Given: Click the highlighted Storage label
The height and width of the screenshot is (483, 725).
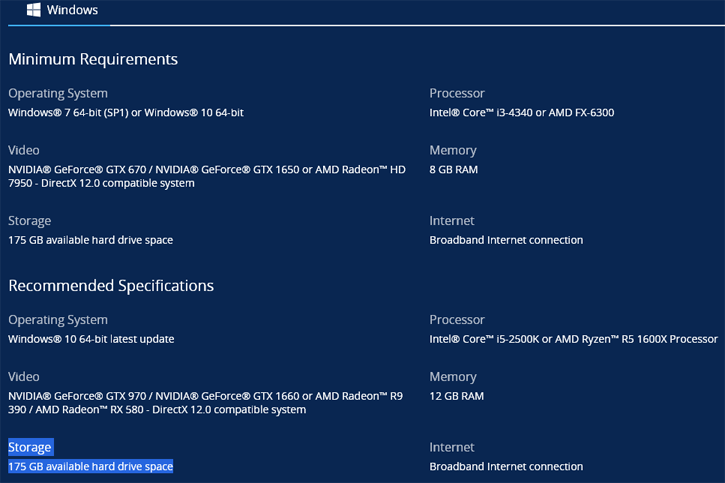Looking at the screenshot, I should pyautogui.click(x=30, y=447).
